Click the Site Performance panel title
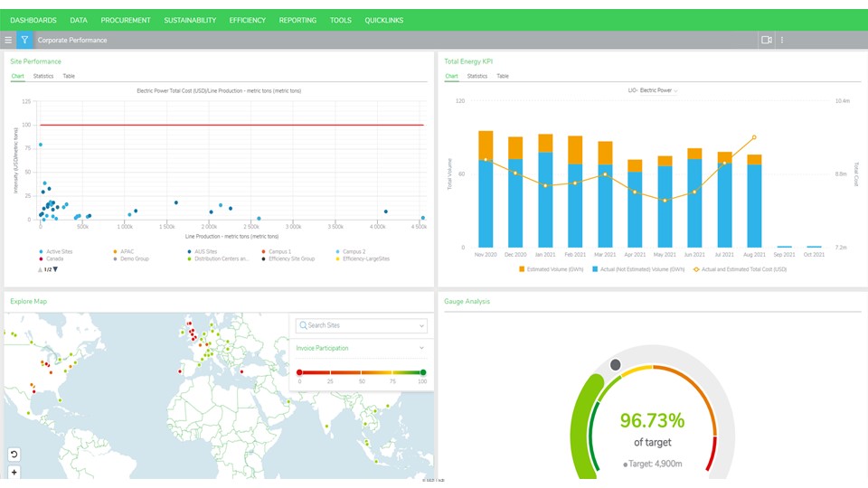The width and height of the screenshot is (868, 488). tap(35, 61)
